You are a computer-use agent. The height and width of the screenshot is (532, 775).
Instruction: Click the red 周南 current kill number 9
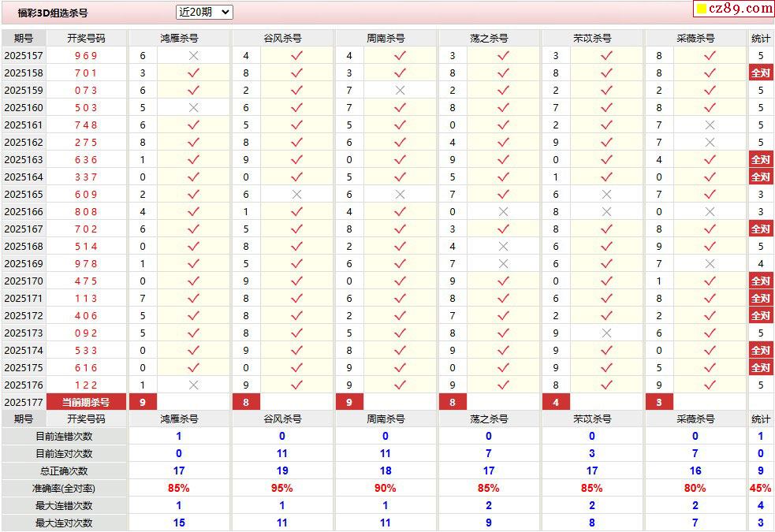tap(349, 402)
